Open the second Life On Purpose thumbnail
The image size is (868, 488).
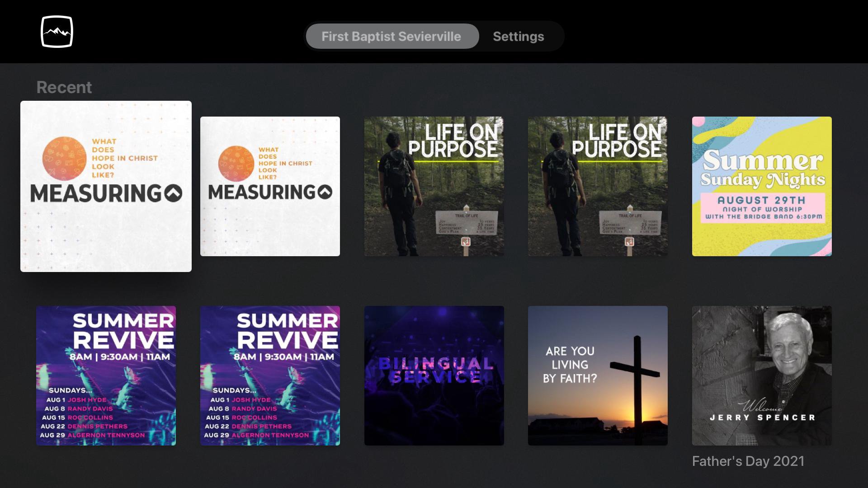coord(598,186)
